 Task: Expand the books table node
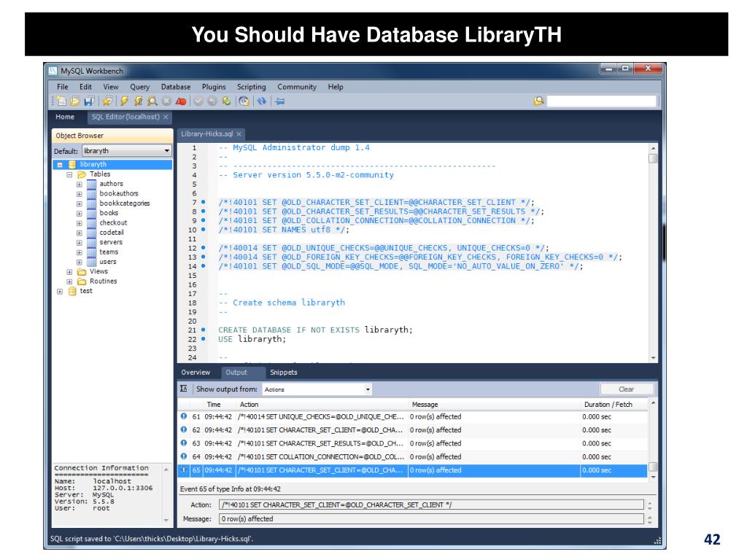[x=79, y=214]
